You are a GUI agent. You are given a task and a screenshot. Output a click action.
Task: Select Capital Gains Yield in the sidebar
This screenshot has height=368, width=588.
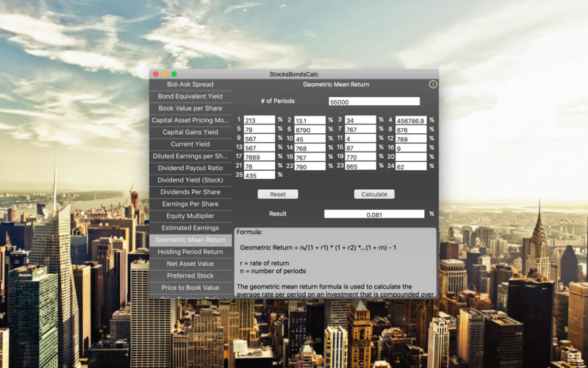tap(190, 132)
